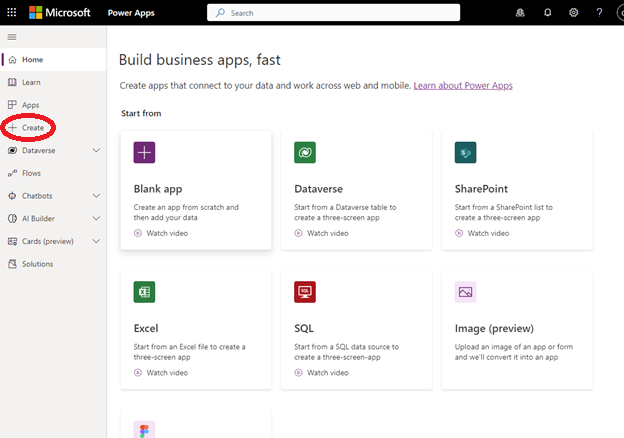This screenshot has width=624, height=438.
Task: Click the Learn book icon
Action: (12, 82)
